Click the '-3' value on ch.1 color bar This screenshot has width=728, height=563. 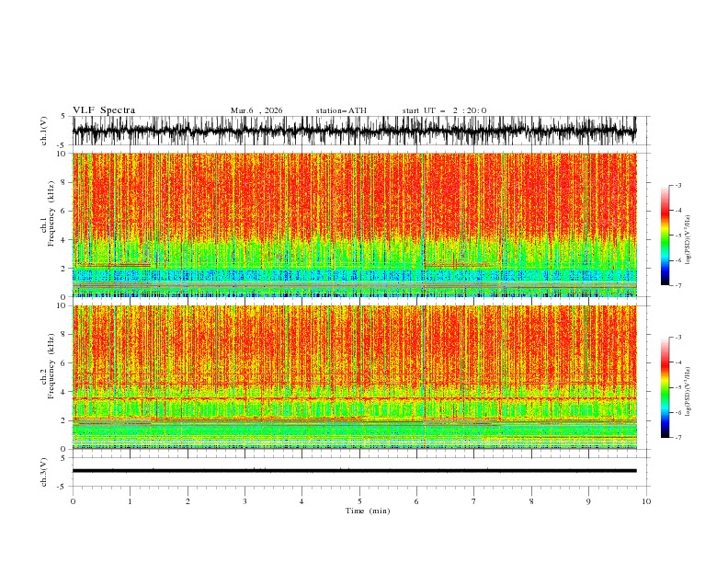[x=678, y=185]
